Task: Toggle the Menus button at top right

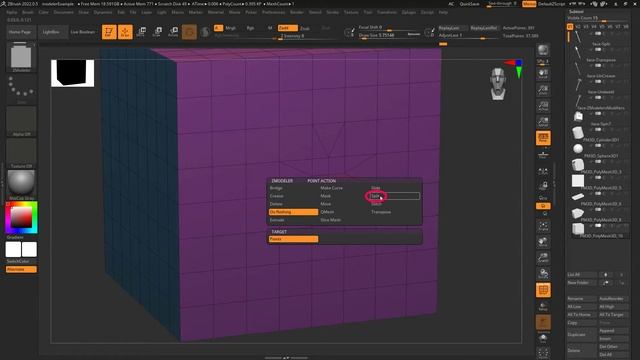Action: [529, 4]
